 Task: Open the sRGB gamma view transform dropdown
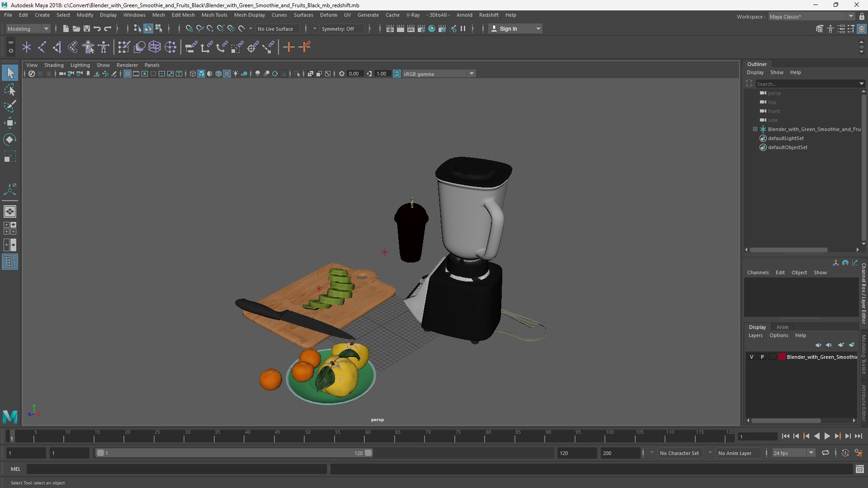[439, 74]
